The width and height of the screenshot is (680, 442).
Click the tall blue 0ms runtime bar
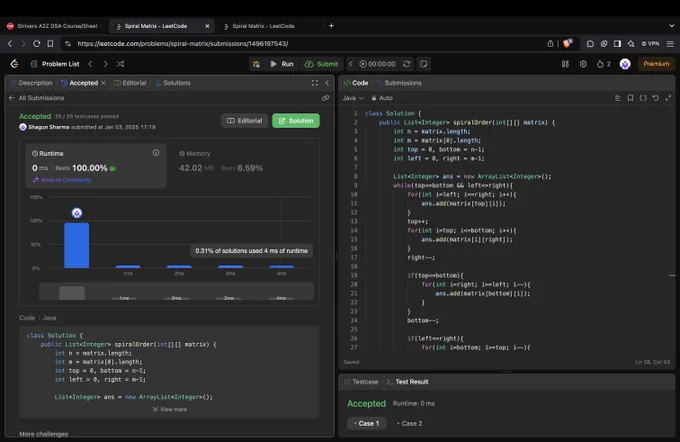(x=77, y=246)
